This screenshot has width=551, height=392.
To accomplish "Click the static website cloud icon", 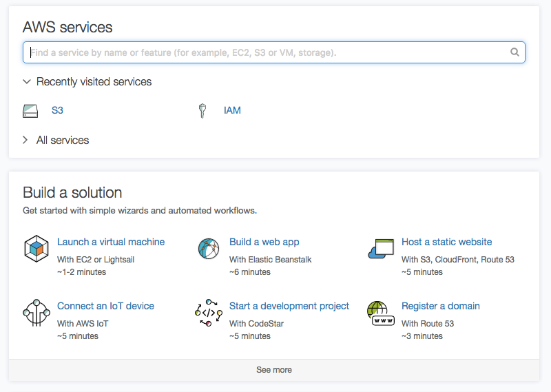I will (381, 249).
